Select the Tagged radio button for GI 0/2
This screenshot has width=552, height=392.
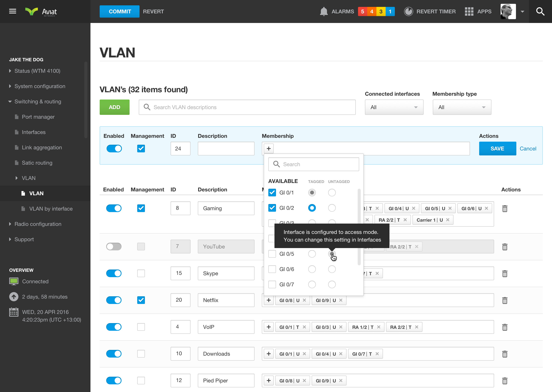pyautogui.click(x=312, y=207)
